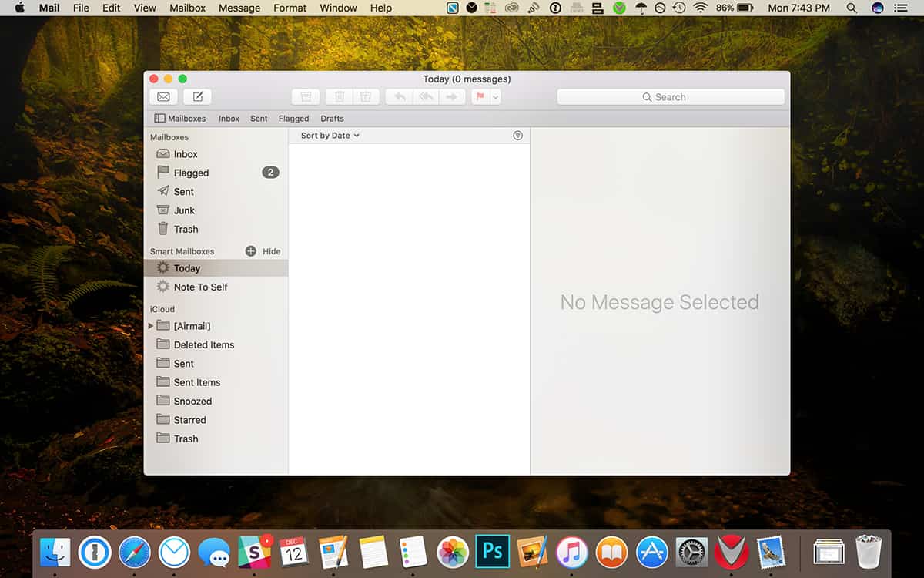Viewport: 924px width, 578px height.
Task: Toggle the Mailboxes sidebar button
Action: [180, 119]
